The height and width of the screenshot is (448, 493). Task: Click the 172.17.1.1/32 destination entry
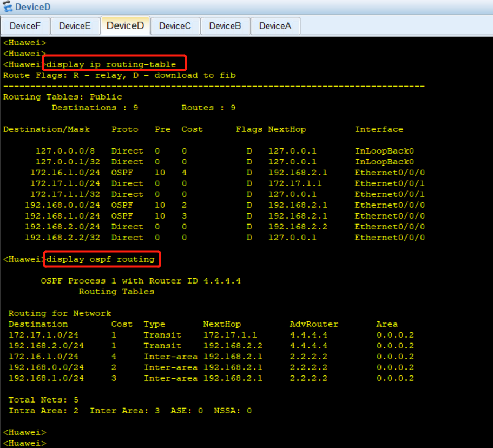65,194
